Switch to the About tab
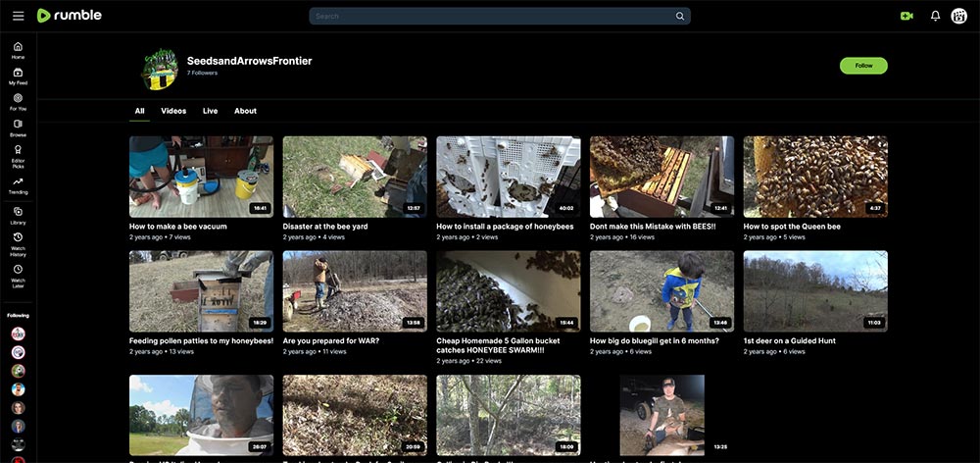Image resolution: width=980 pixels, height=463 pixels. click(245, 111)
